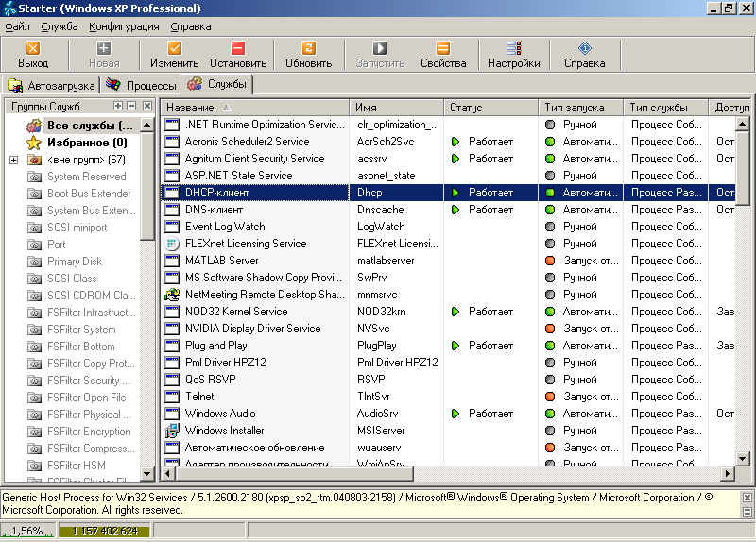Click the Новая new toolbar icon
756x542 pixels.
[x=104, y=48]
